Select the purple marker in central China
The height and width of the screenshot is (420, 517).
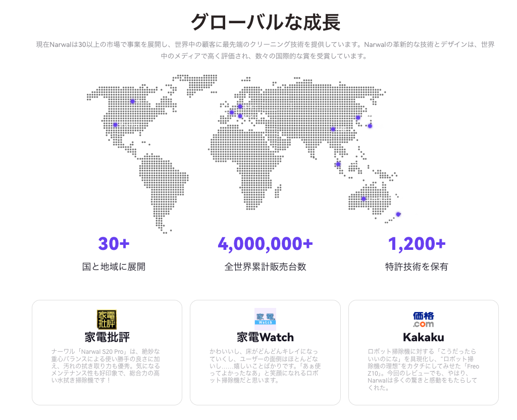coord(333,129)
